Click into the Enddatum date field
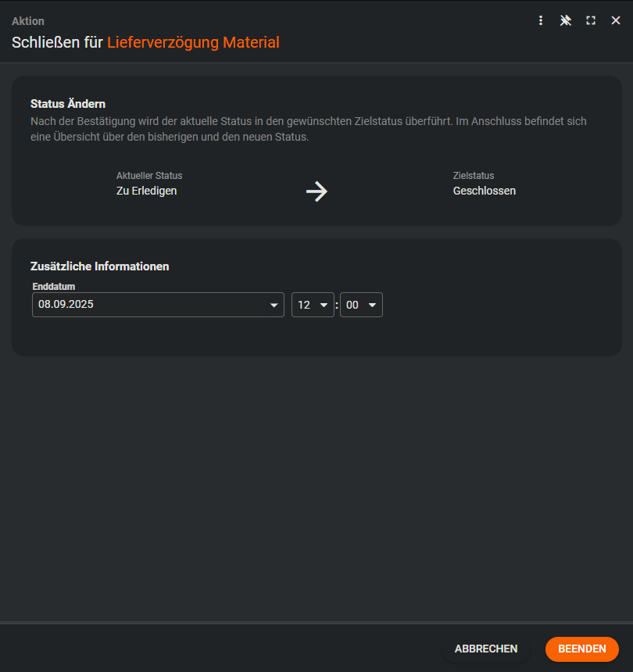The width and height of the screenshot is (633, 672). coord(148,305)
